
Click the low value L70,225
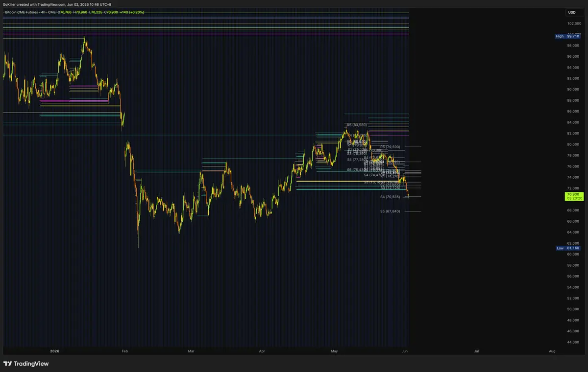[96, 12]
